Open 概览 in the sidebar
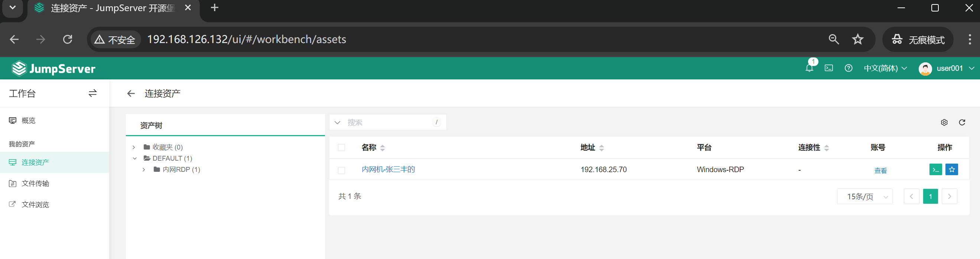 coord(29,121)
